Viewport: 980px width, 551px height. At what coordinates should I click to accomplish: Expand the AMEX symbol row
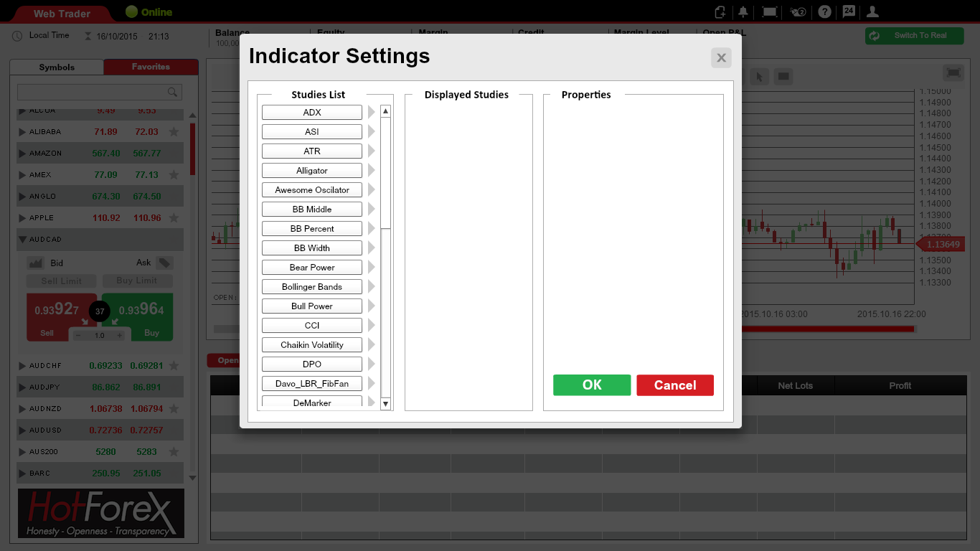point(22,175)
